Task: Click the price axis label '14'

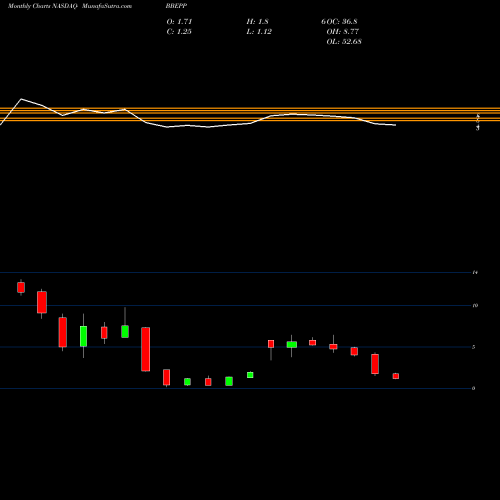Action: [475, 273]
